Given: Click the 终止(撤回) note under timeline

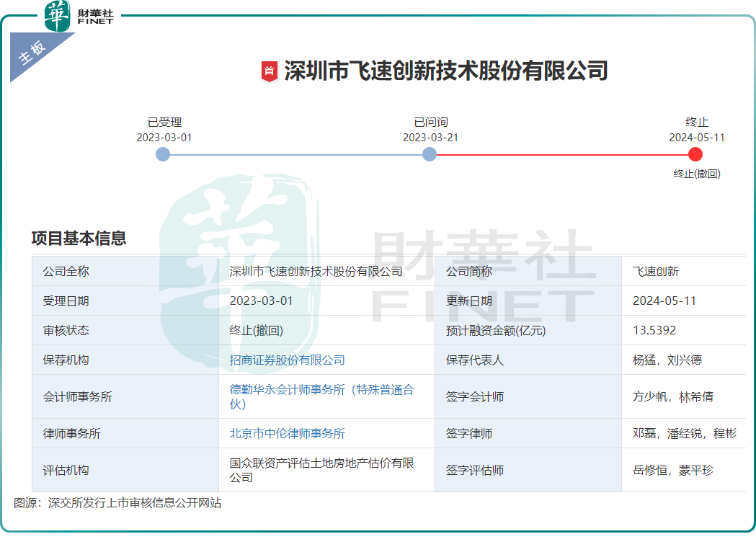Looking at the screenshot, I should [697, 174].
